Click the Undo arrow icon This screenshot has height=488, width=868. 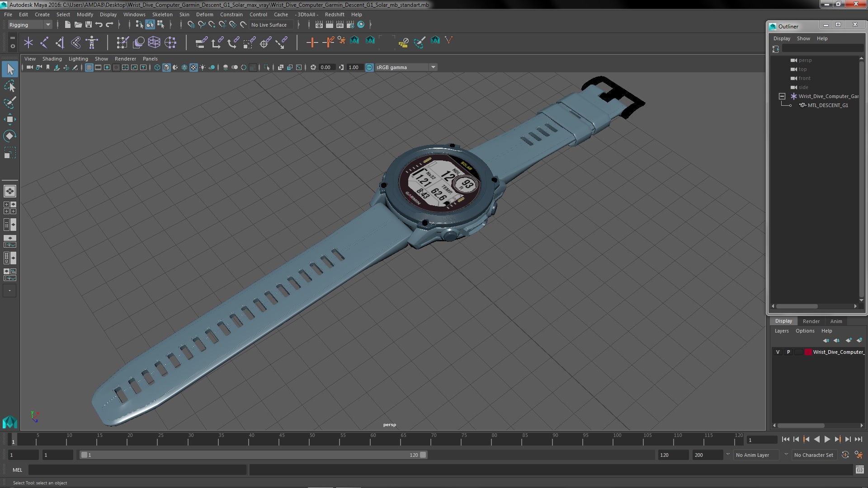pos(99,24)
